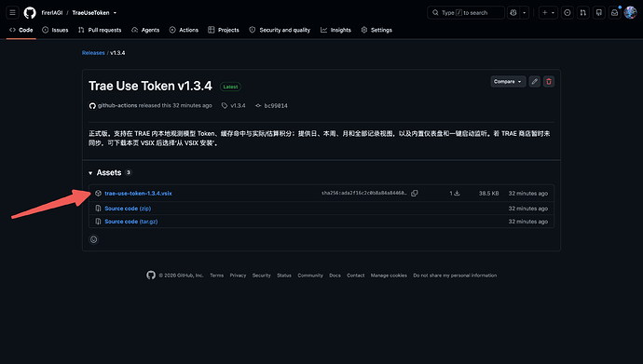Focus the Type / to search field
This screenshot has width=643, height=364.
(465, 13)
